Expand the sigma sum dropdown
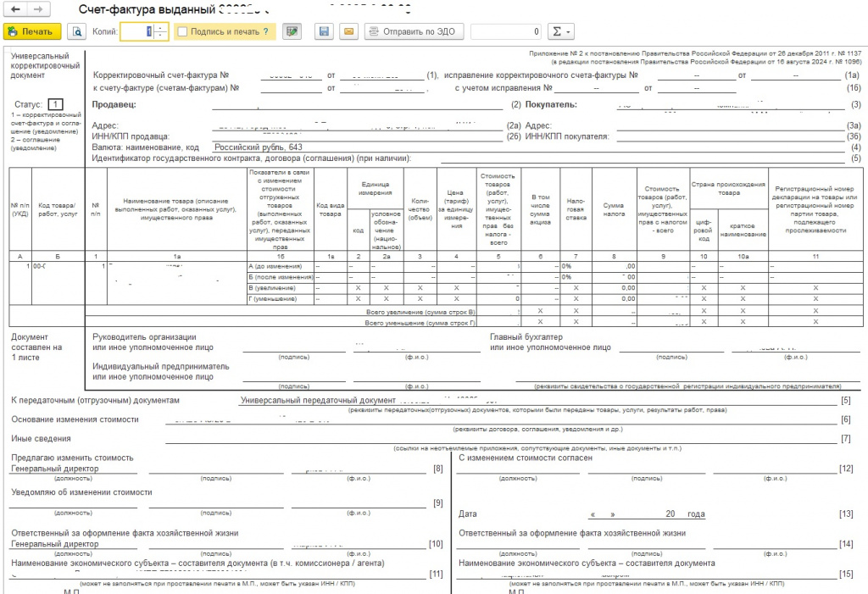The image size is (868, 594). pos(561,31)
